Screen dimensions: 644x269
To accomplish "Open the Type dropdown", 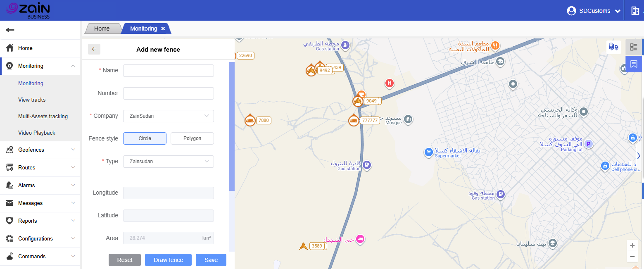I will tap(169, 162).
